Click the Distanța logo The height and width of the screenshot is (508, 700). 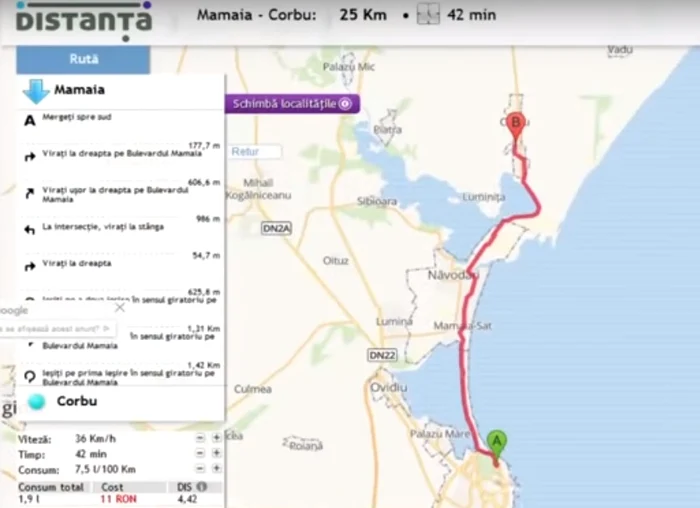84,20
